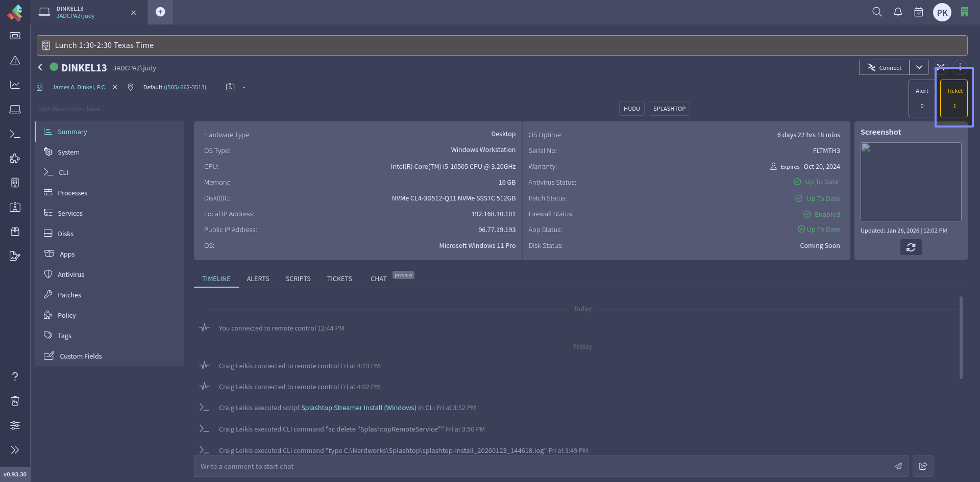
Task: Switch to the ALERTS tab
Action: click(x=258, y=279)
